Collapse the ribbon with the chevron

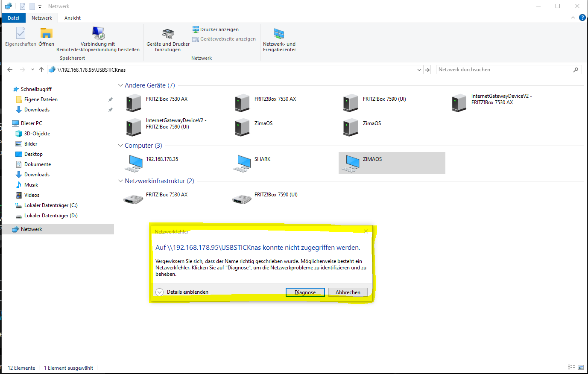pyautogui.click(x=573, y=18)
